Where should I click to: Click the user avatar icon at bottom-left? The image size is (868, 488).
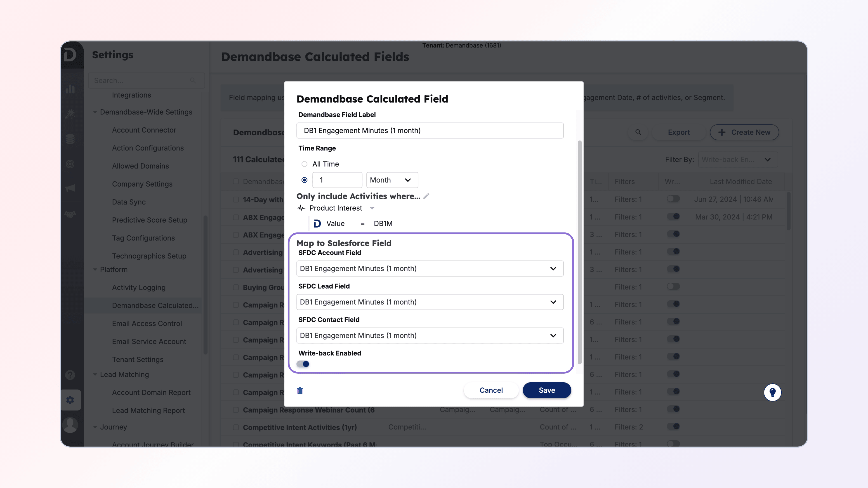(70, 425)
